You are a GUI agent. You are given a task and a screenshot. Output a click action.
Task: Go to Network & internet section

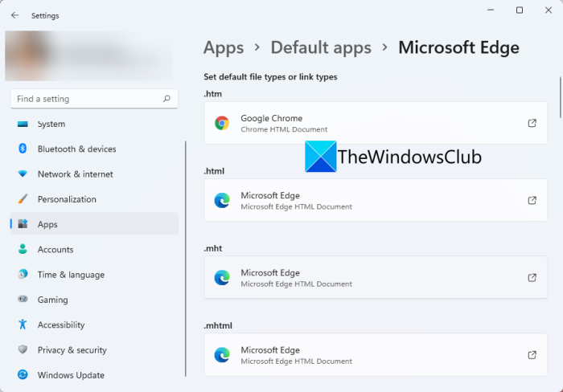coord(75,174)
